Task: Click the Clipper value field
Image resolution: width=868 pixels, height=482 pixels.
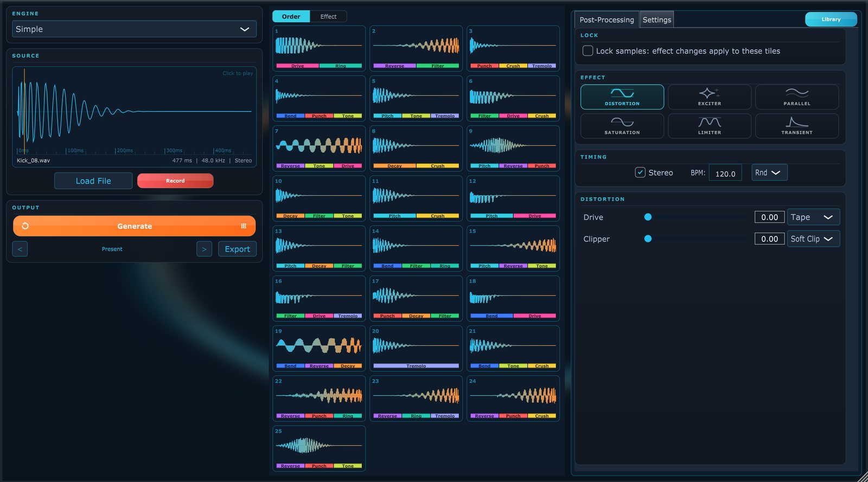Action: tap(769, 239)
